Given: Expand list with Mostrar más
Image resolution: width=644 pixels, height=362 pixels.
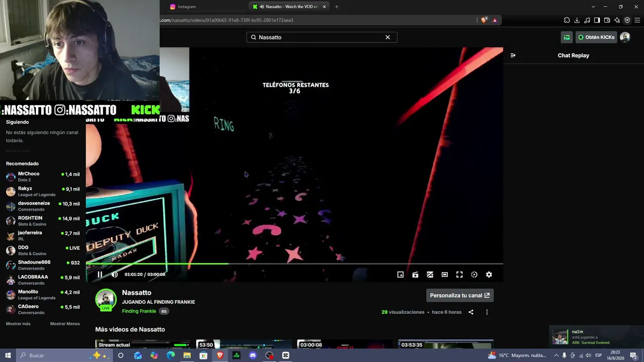Looking at the screenshot, I should click(18, 324).
